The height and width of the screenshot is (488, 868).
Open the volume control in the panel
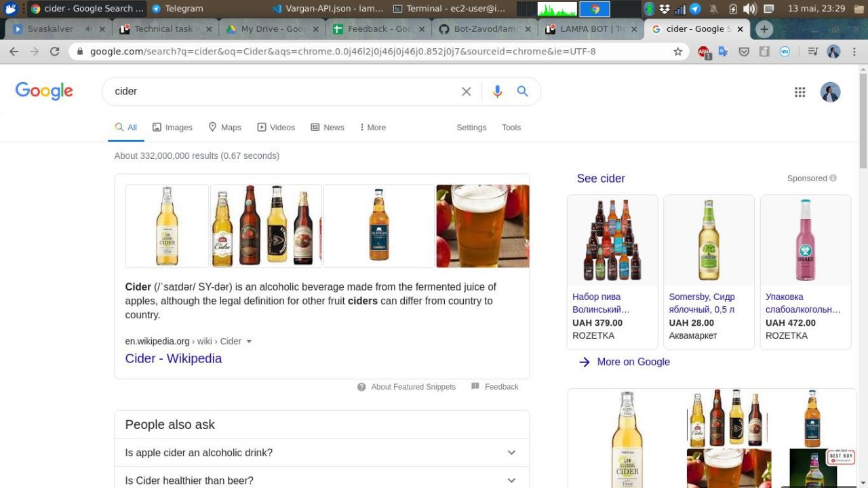pyautogui.click(x=749, y=9)
